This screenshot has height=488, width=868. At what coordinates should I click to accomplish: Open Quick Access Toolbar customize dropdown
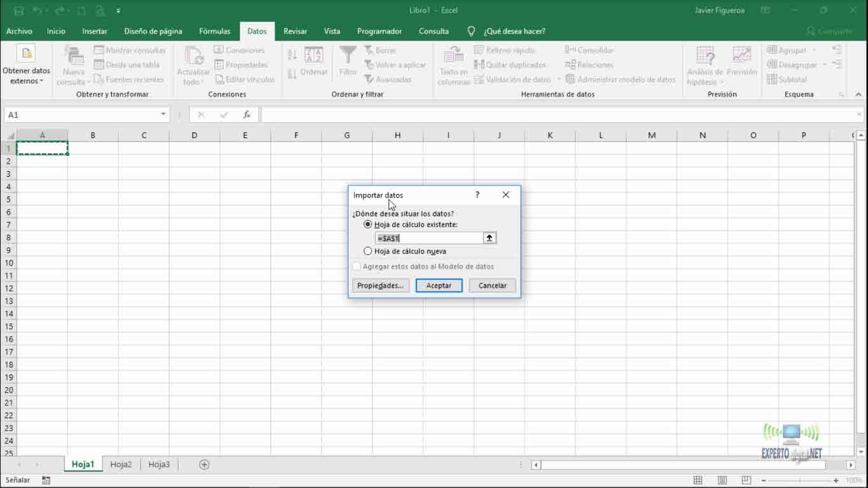tap(119, 11)
